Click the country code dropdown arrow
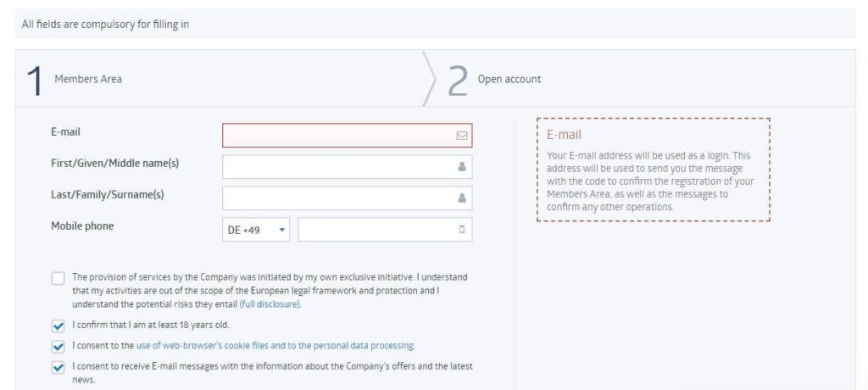868x390 pixels. click(x=282, y=230)
